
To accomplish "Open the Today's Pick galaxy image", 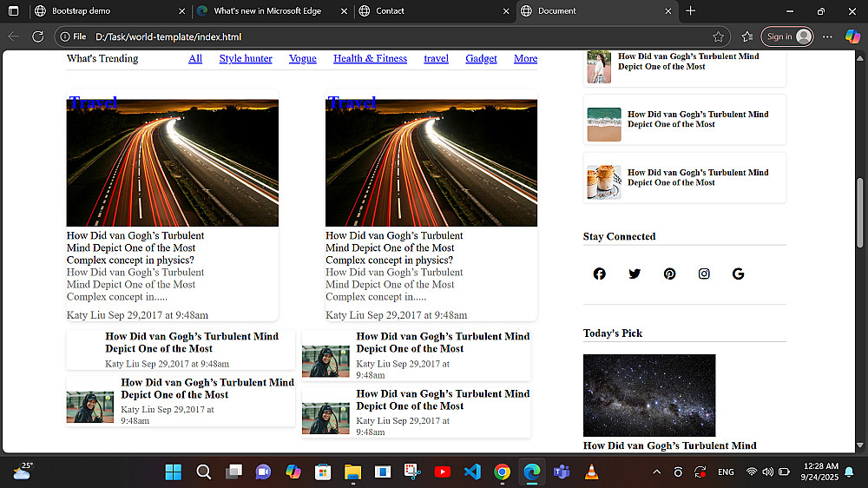I will click(x=649, y=395).
